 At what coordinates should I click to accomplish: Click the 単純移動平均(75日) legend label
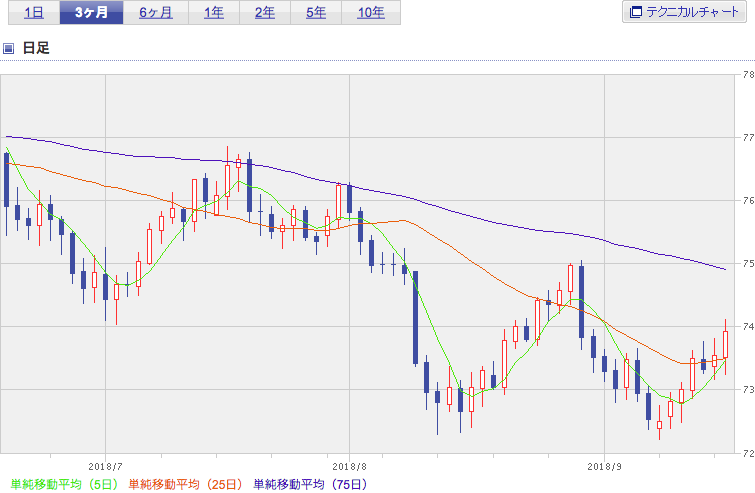pos(310,484)
